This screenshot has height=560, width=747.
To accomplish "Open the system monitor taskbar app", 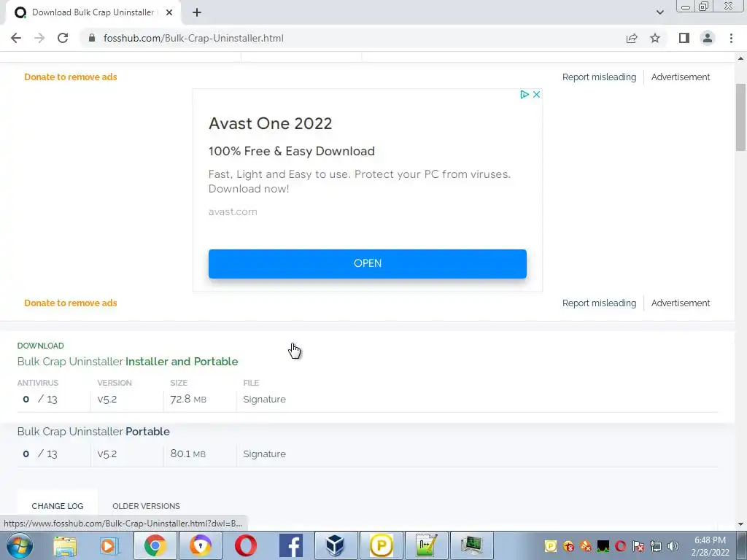I will [x=471, y=545].
